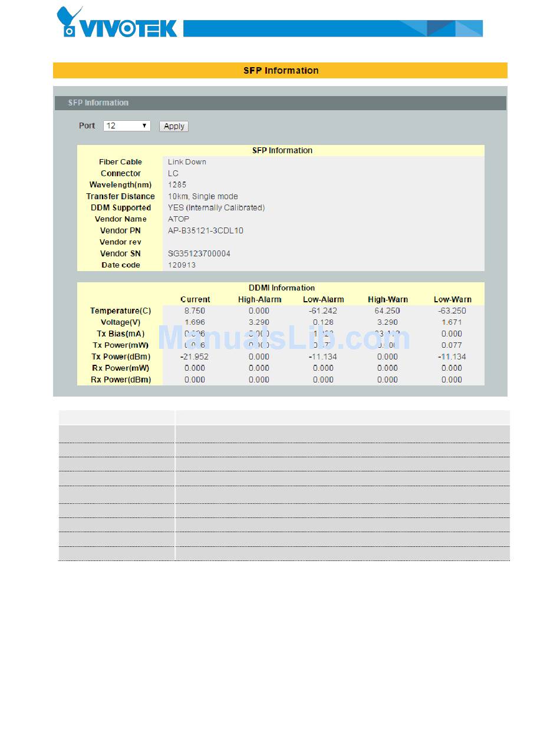This screenshot has width=560, height=739.
Task: Click the High-Alarm column header
Action: pyautogui.click(x=259, y=299)
